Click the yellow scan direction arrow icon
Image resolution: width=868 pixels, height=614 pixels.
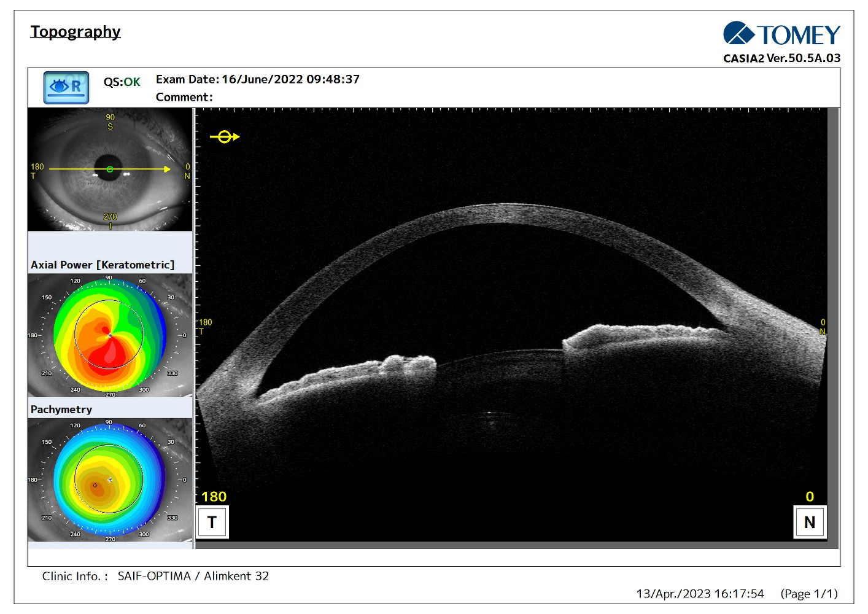pyautogui.click(x=225, y=137)
